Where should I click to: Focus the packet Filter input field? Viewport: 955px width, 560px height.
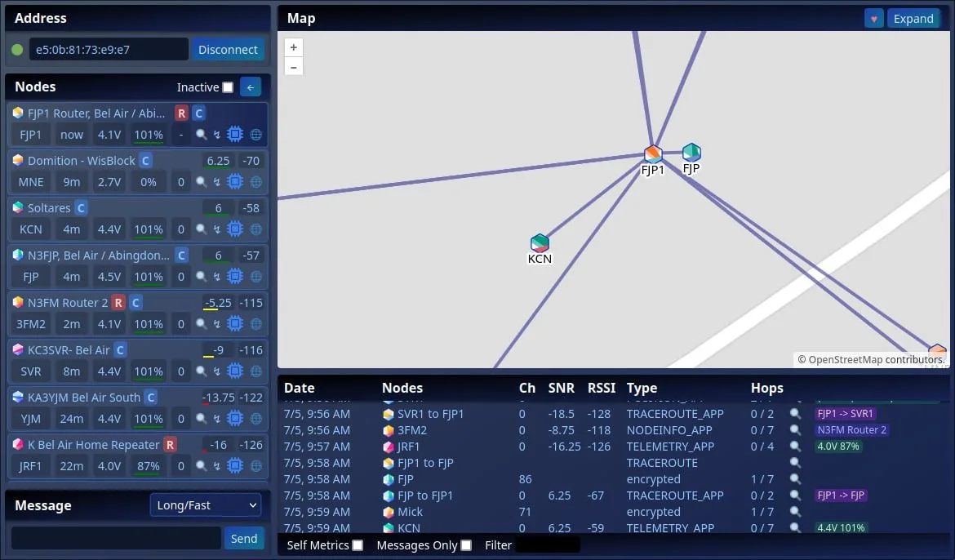547,545
